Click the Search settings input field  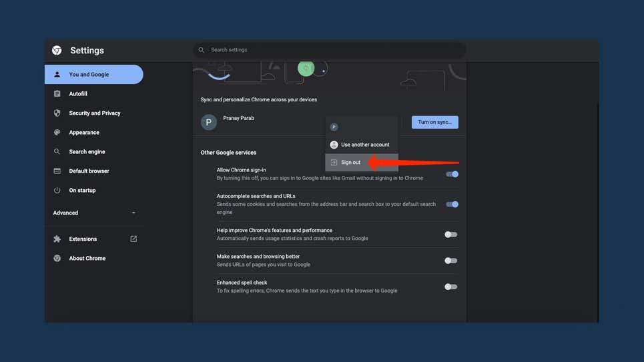point(334,50)
